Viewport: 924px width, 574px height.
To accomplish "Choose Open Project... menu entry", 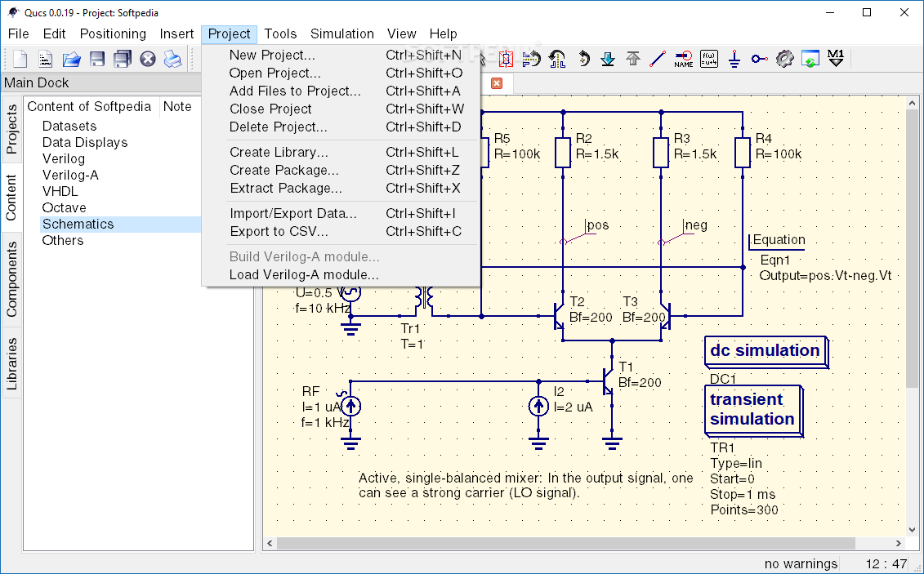I will point(341,73).
